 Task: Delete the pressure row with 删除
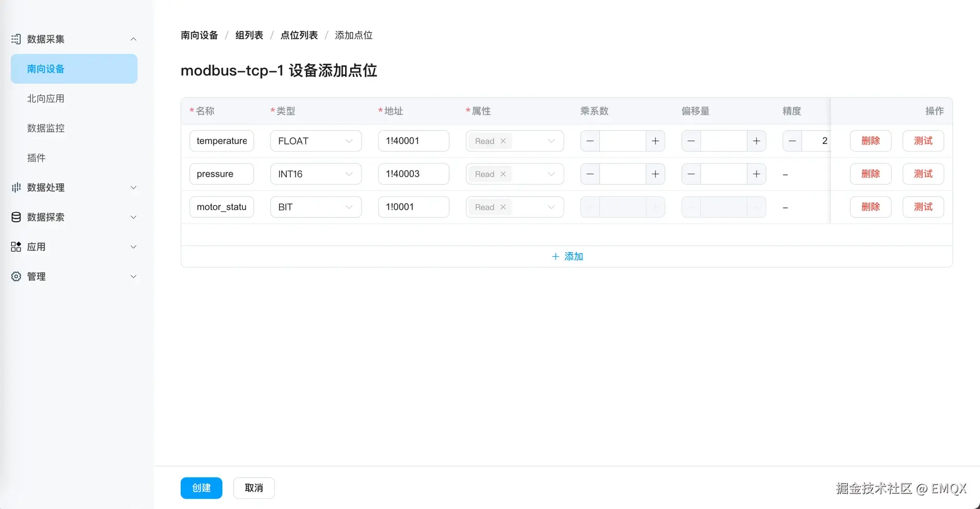tap(870, 174)
